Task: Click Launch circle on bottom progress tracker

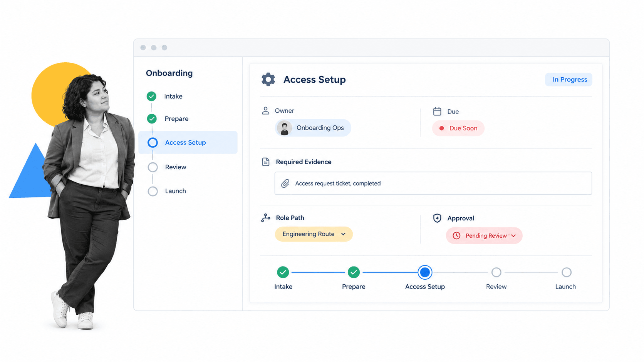Action: tap(567, 272)
